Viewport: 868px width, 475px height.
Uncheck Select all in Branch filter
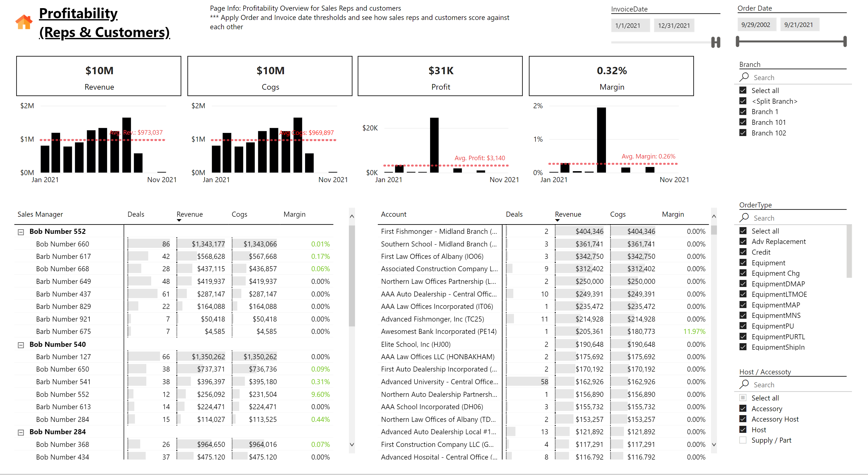click(x=743, y=90)
